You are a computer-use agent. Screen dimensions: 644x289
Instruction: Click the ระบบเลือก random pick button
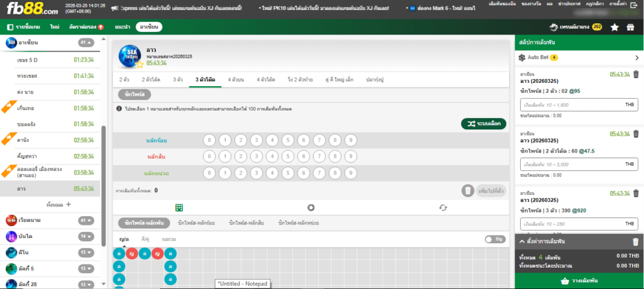(x=484, y=124)
